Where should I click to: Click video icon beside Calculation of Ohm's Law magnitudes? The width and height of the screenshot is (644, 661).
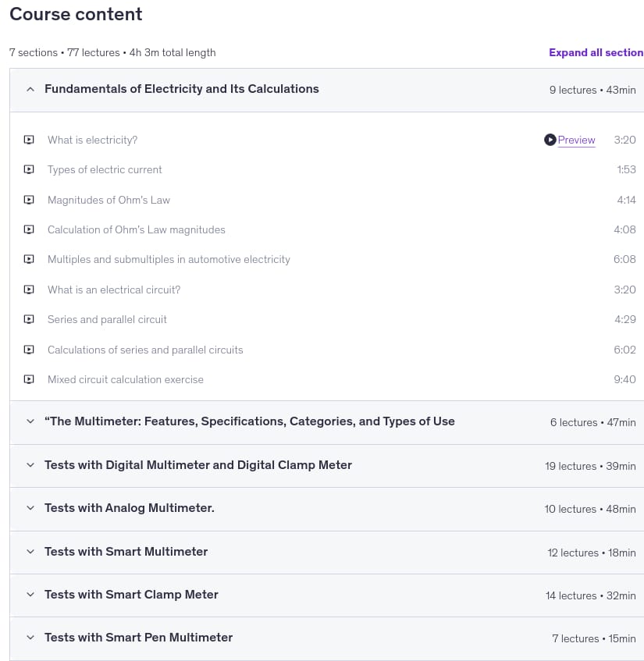[29, 229]
